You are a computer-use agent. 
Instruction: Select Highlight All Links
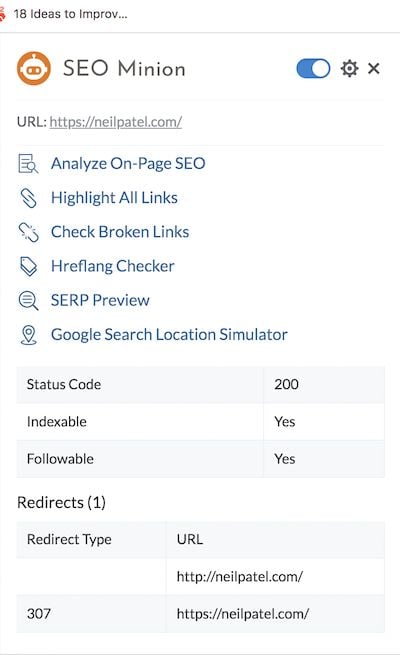114,198
